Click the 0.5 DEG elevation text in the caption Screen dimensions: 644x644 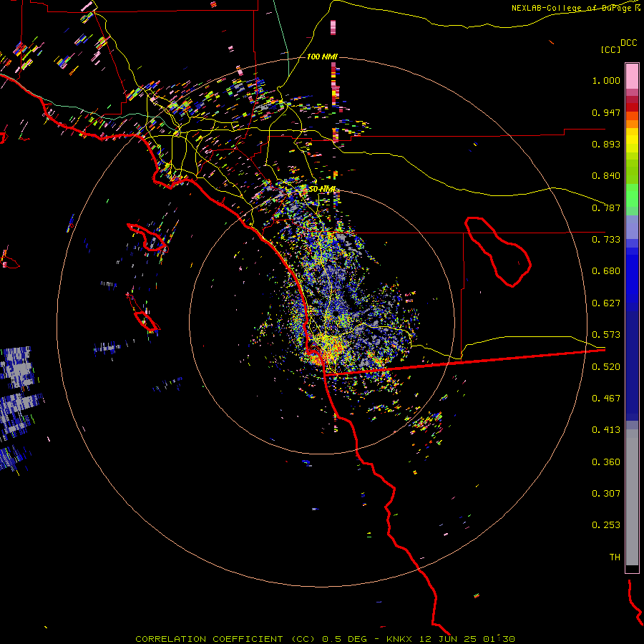point(344,639)
